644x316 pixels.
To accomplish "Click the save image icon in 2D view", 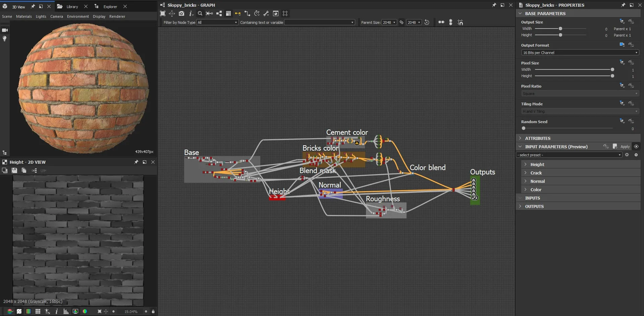I will [x=14, y=171].
